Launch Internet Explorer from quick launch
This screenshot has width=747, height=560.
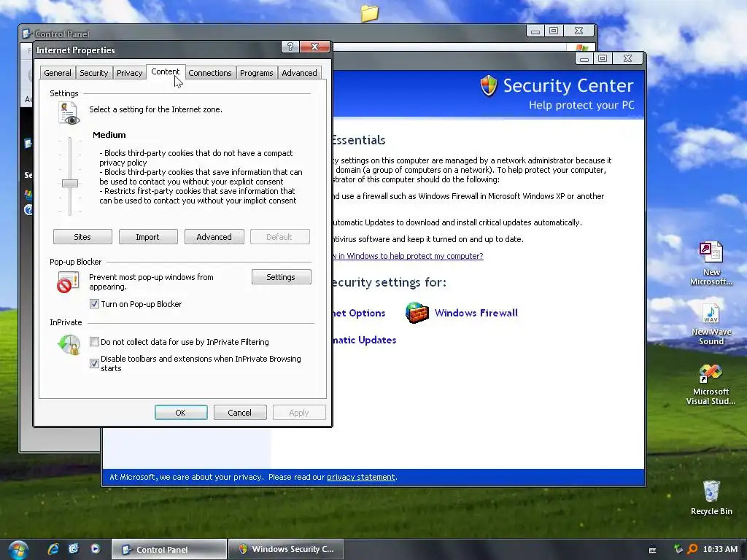point(53,549)
